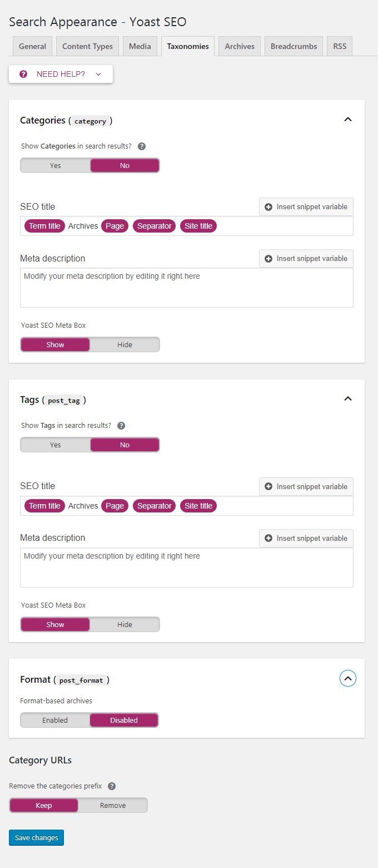Click help icon beside Show Tags question

[x=121, y=426]
